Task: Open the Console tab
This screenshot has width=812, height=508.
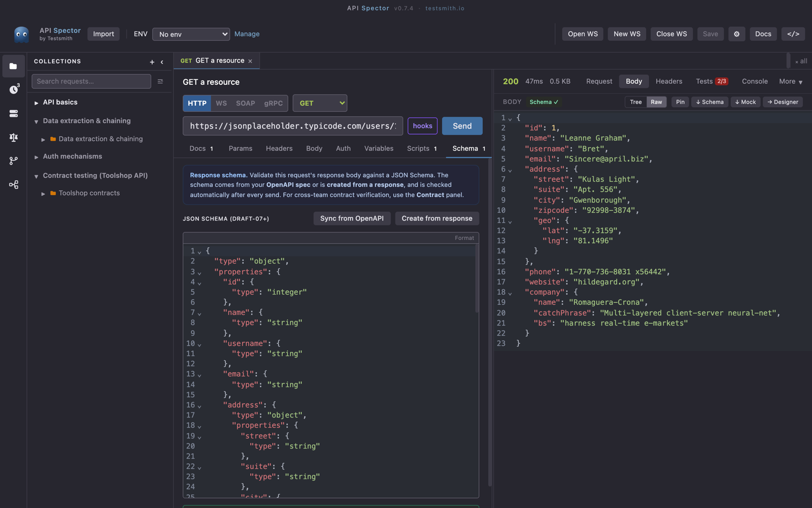Action: 755,81
